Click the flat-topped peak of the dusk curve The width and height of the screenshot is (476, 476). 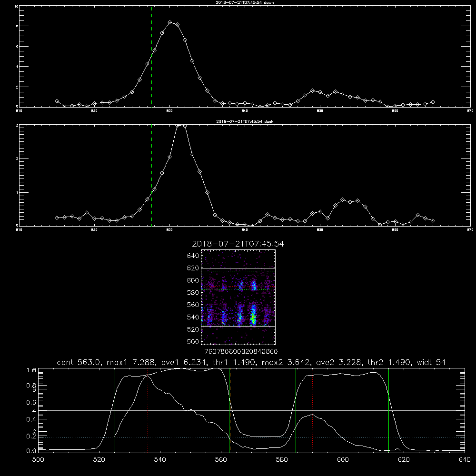point(181,125)
